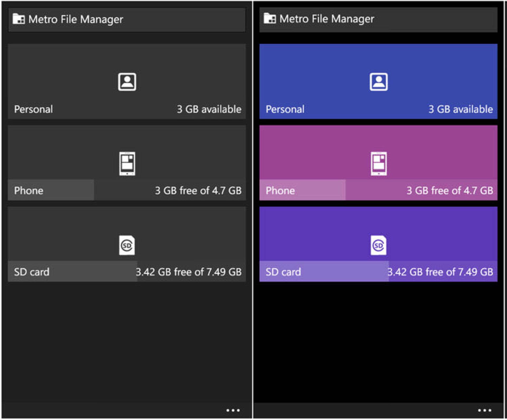
Task: Click Metro File Manager folder icon, left panel
Action: pyautogui.click(x=19, y=19)
